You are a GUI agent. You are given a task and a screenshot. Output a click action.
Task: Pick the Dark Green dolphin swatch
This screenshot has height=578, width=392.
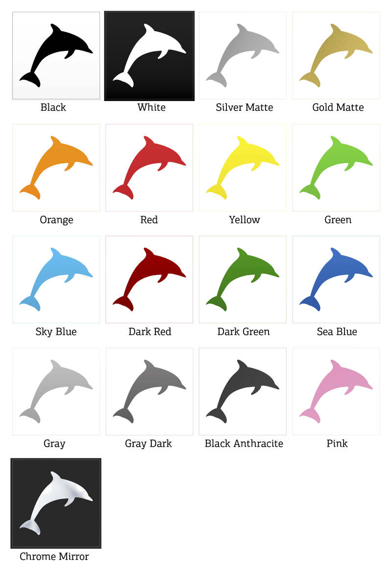click(x=243, y=279)
